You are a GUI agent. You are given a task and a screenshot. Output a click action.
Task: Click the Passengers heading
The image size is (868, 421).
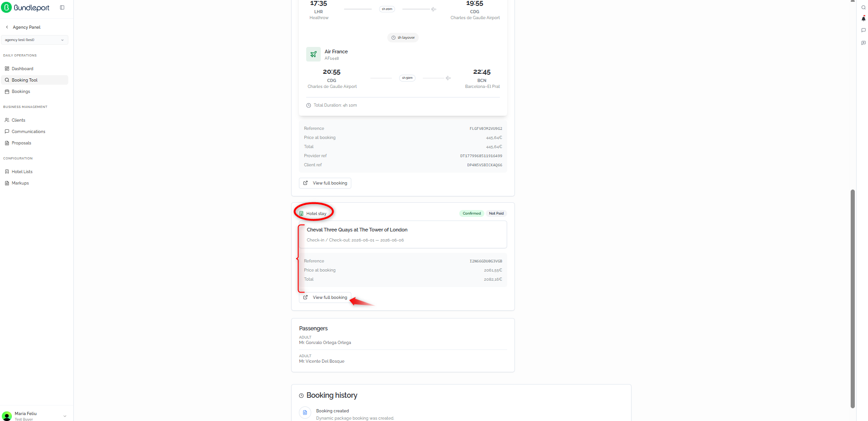click(313, 329)
